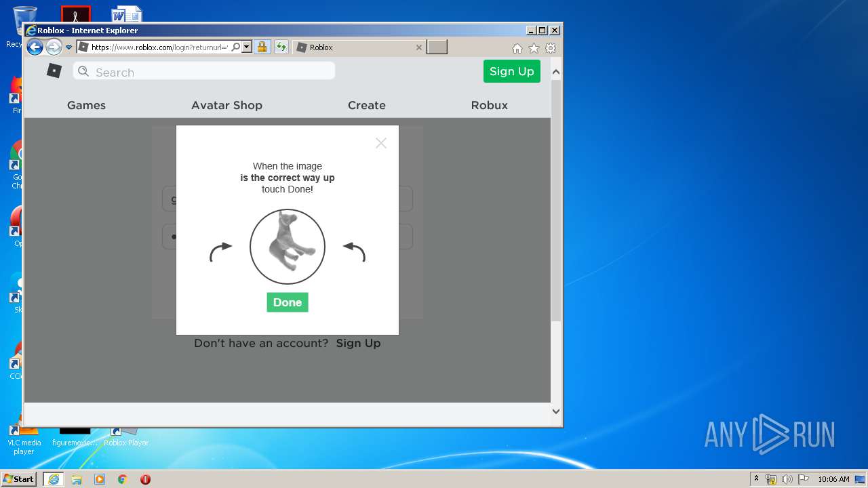Image resolution: width=868 pixels, height=488 pixels.
Task: Select the Adobe Reader desktop icon
Action: [x=75, y=14]
